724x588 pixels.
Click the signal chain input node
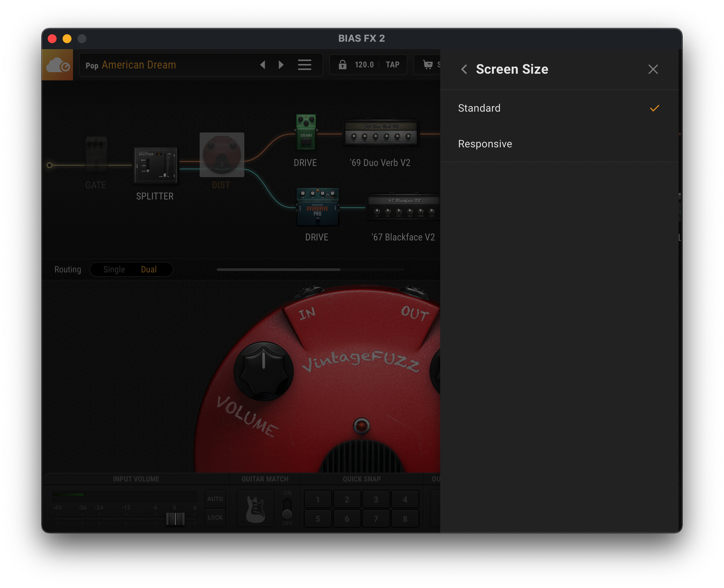(x=50, y=165)
